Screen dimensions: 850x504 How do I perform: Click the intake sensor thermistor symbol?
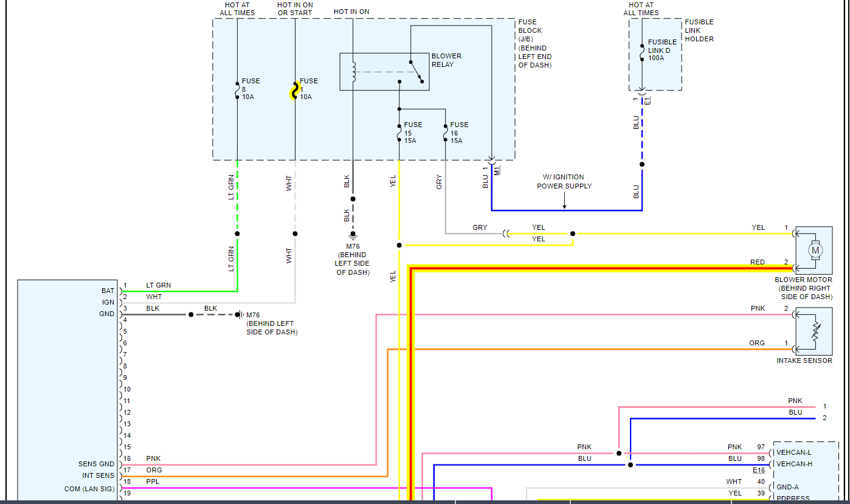click(815, 331)
